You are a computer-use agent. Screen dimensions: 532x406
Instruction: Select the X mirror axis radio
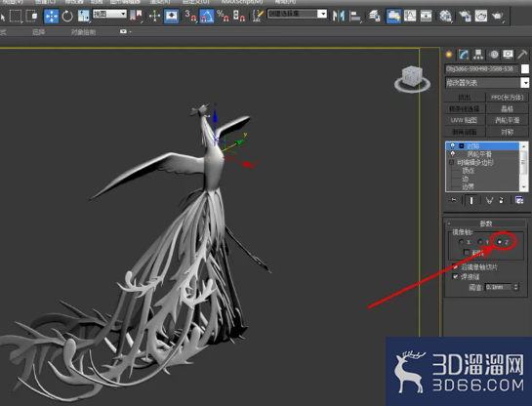point(461,242)
